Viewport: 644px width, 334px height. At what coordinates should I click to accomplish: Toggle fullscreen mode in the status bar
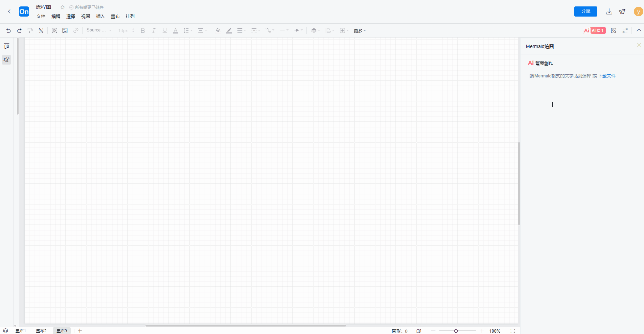(x=513, y=331)
